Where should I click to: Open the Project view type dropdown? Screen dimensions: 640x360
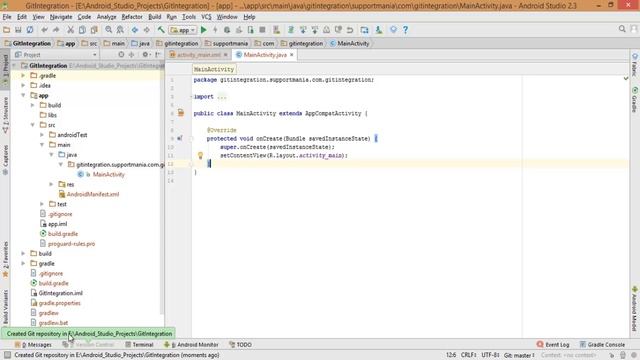56,54
